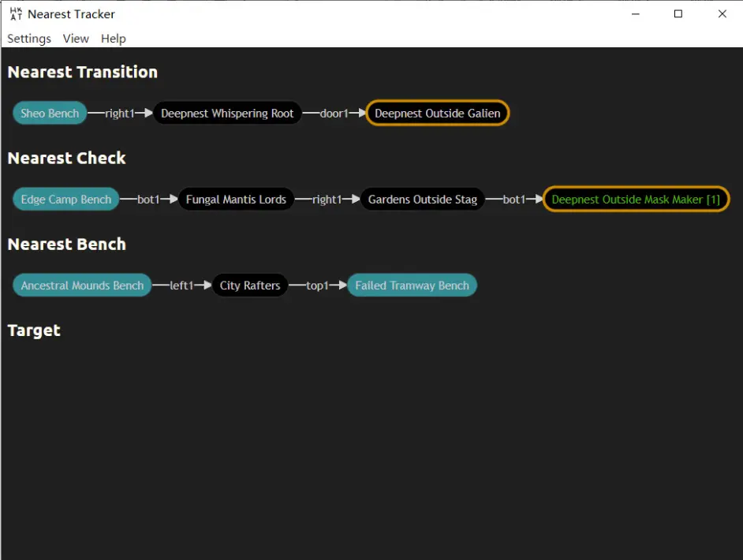Select the Sheo Bench node
Screen dimensions: 743x560
[x=50, y=114]
